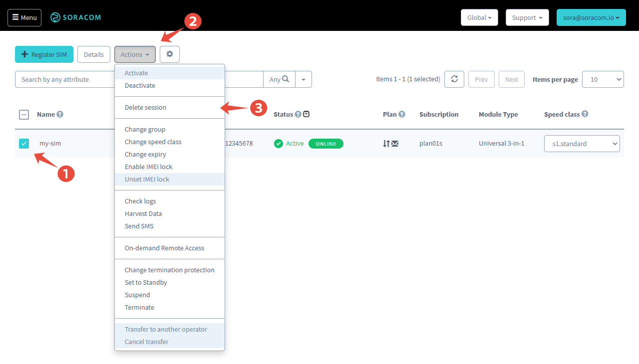The width and height of the screenshot is (639, 364).
Task: Choose Change speed class menu entry
Action: click(153, 142)
